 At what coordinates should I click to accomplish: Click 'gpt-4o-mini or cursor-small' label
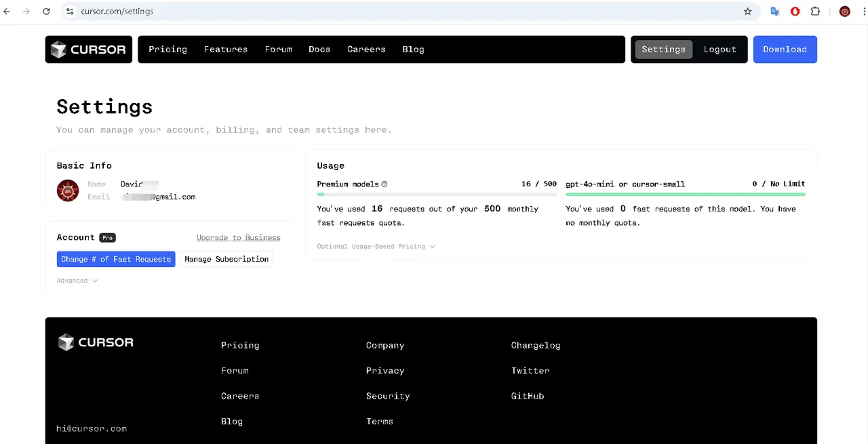point(625,184)
